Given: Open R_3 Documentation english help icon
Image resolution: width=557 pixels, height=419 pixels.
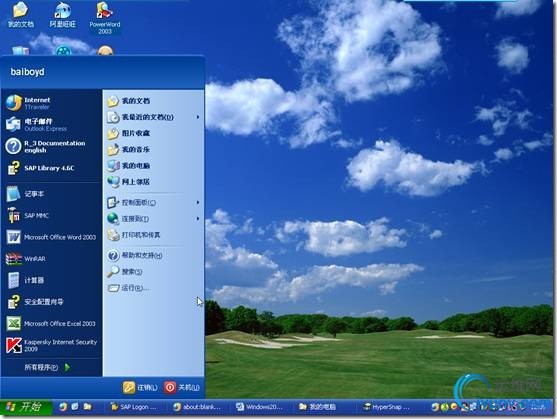Looking at the screenshot, I should tap(13, 146).
